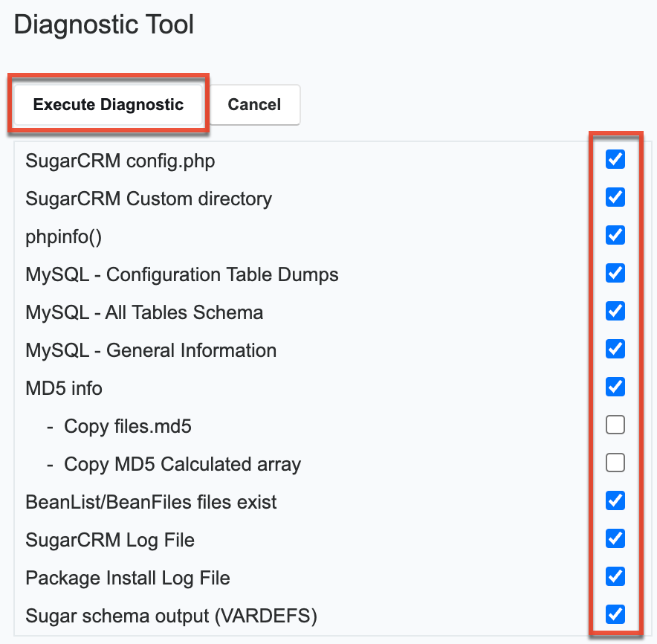The image size is (657, 644).
Task: Disable MySQL - All Tables Schema collection
Action: coord(615,311)
